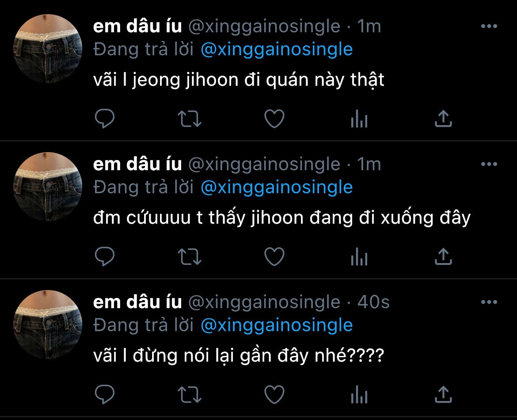
Task: Open more options on second tweet
Action: coord(489,164)
